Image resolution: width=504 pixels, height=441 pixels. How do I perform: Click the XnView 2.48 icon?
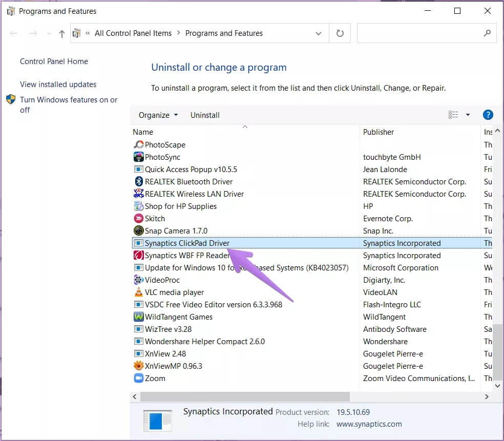tap(138, 353)
